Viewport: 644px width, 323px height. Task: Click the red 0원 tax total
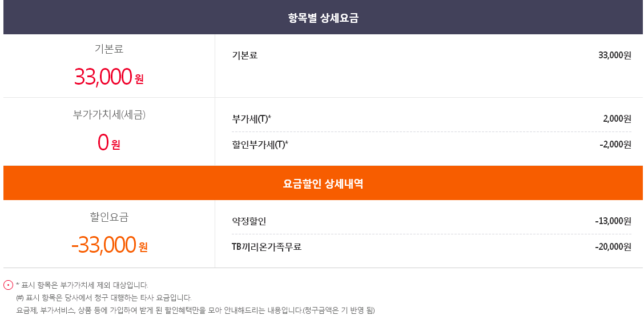pyautogui.click(x=108, y=142)
